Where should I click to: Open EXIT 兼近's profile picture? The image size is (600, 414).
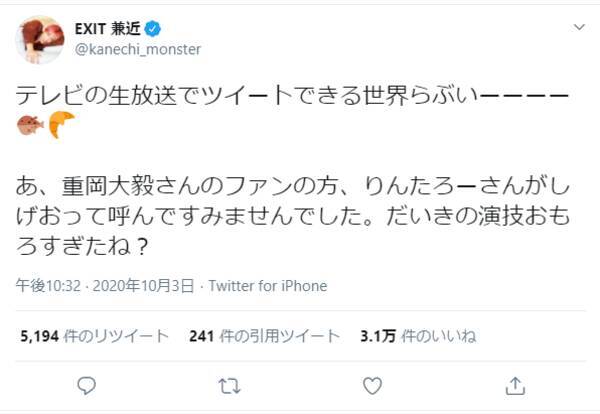pyautogui.click(x=39, y=40)
